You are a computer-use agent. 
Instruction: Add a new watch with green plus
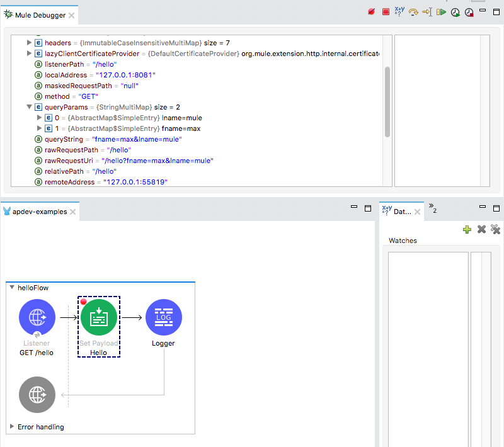point(467,229)
